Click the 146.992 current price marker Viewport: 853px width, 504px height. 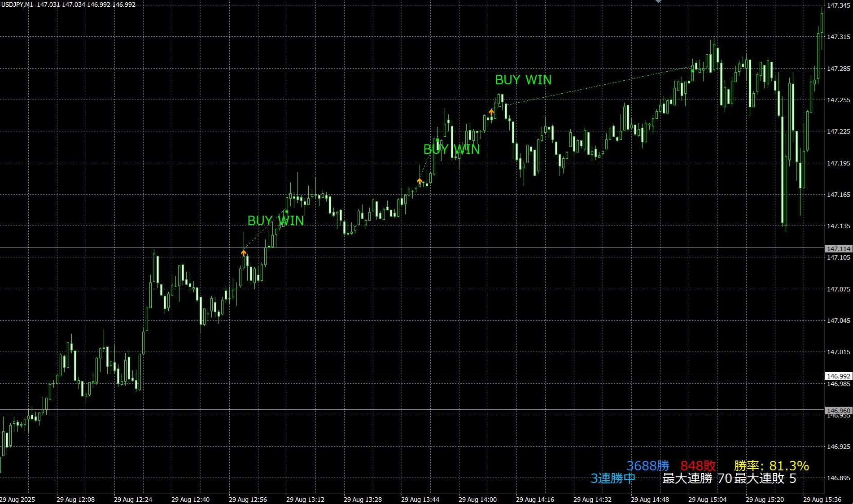click(x=839, y=376)
